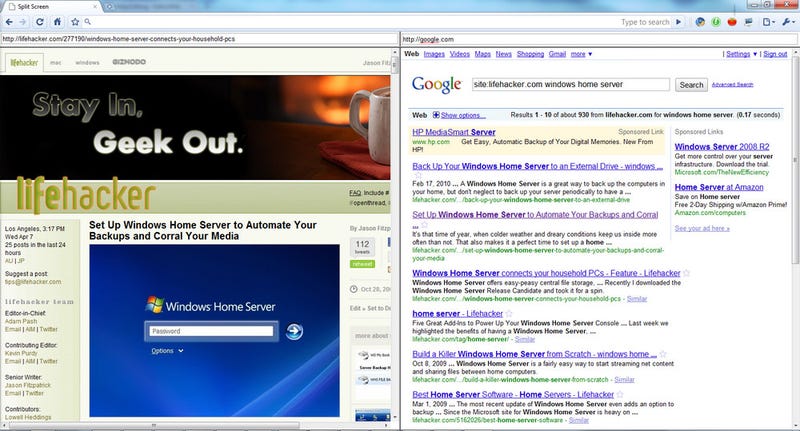Screen dimensions: 800x431
Task: Open Google Maps link
Action: [x=483, y=54]
